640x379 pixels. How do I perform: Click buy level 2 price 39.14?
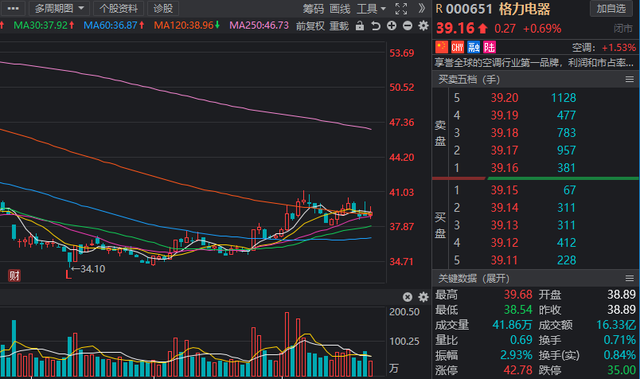pos(504,208)
